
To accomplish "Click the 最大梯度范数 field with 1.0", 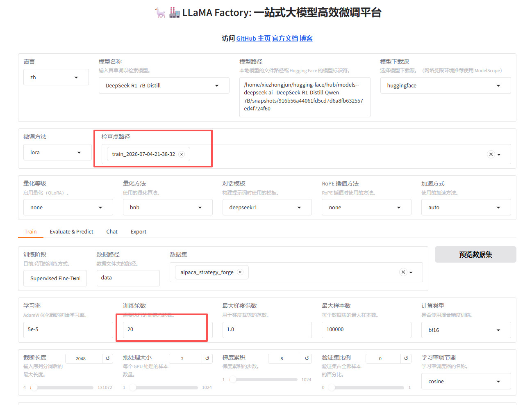I will (267, 330).
